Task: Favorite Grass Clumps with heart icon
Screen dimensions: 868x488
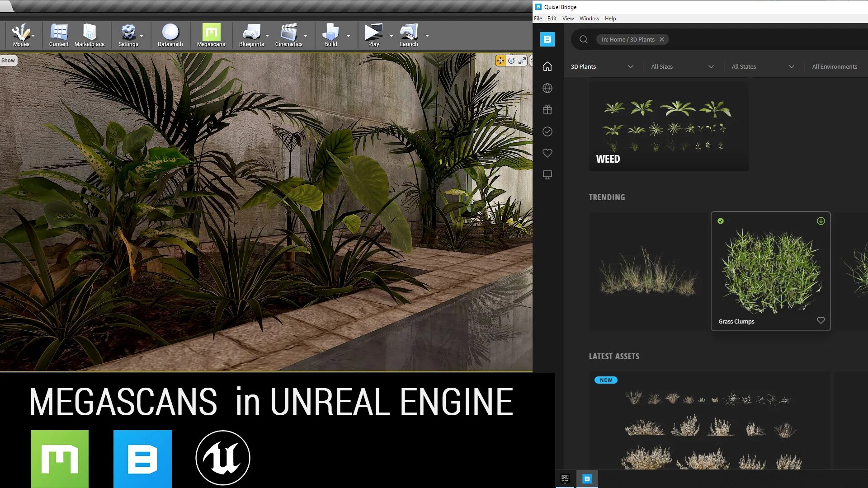Action: click(821, 320)
